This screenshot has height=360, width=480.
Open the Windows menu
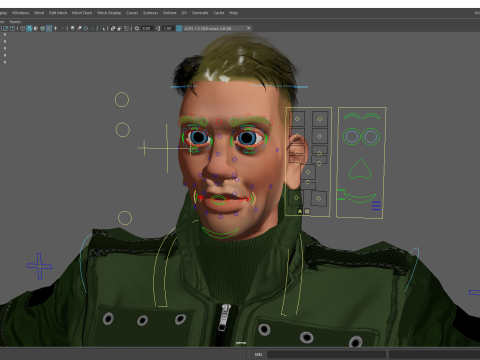point(21,13)
